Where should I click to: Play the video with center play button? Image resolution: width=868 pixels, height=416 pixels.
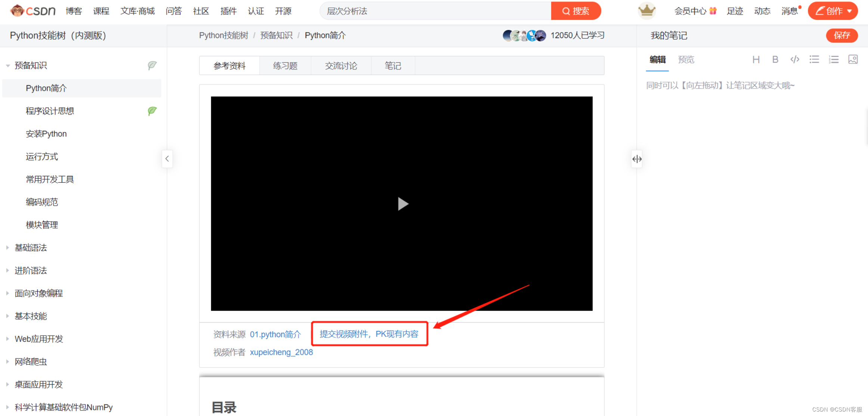coord(402,204)
